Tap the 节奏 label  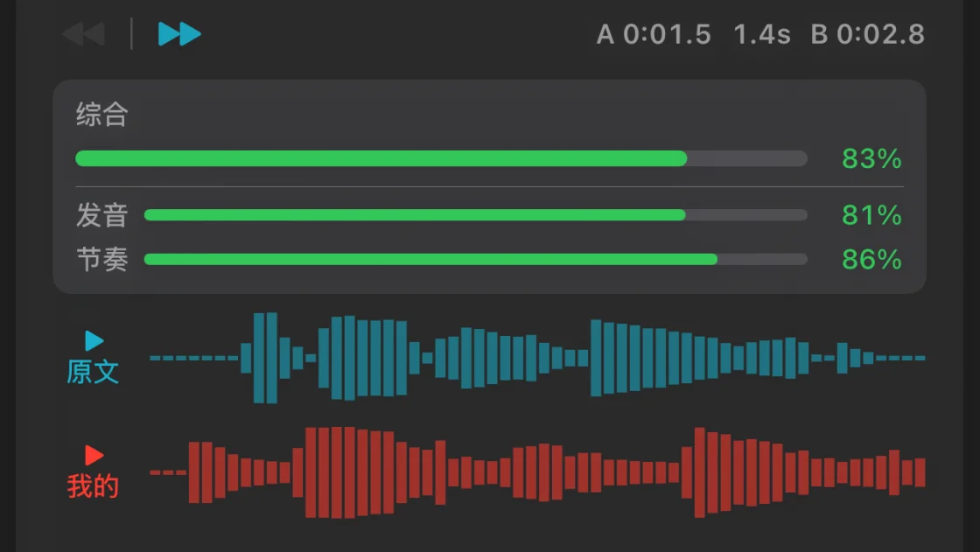click(101, 260)
